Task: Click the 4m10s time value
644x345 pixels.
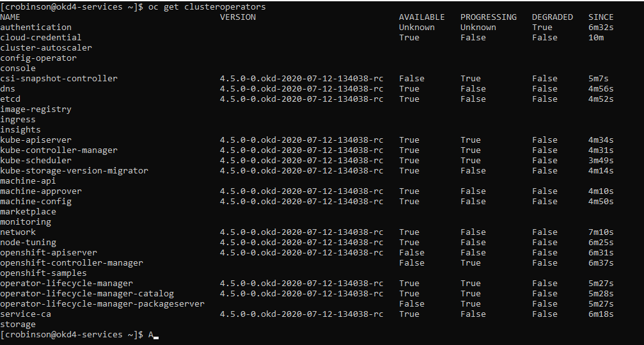Action: coord(601,191)
